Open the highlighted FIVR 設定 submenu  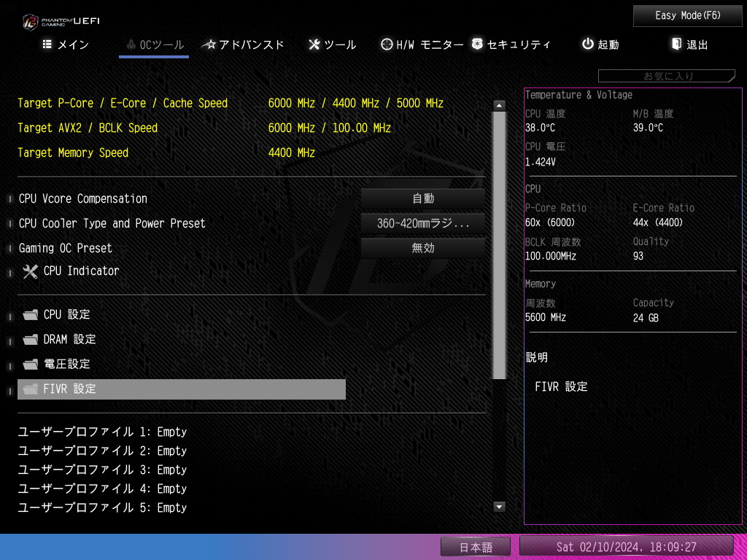point(182,389)
